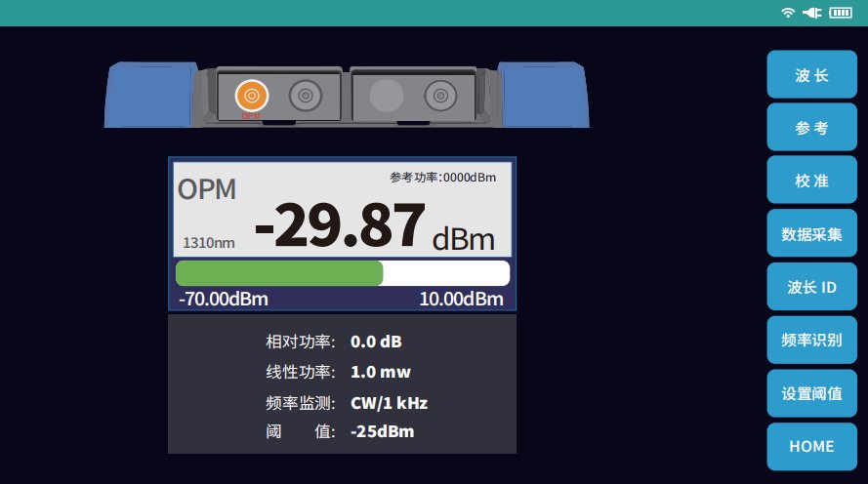
Task: Click the OPM title label
Action: point(206,189)
